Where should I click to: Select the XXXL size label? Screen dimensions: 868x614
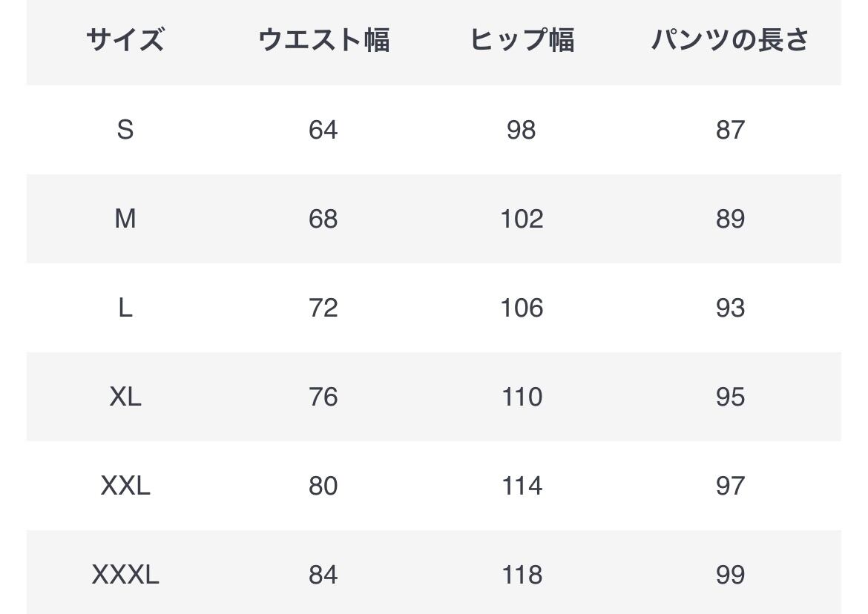[x=125, y=575]
